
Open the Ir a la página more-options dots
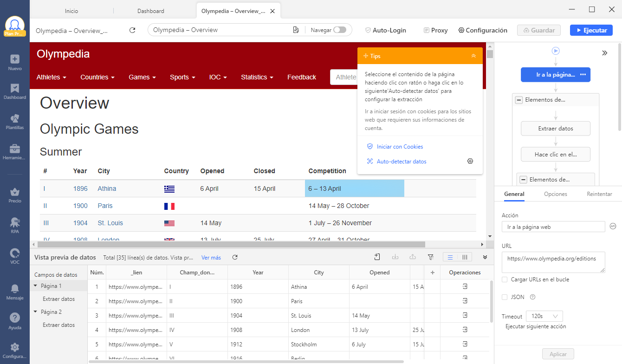[583, 75]
